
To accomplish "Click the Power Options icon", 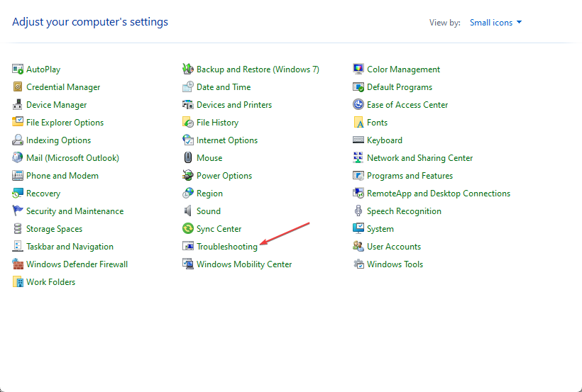I will click(188, 175).
